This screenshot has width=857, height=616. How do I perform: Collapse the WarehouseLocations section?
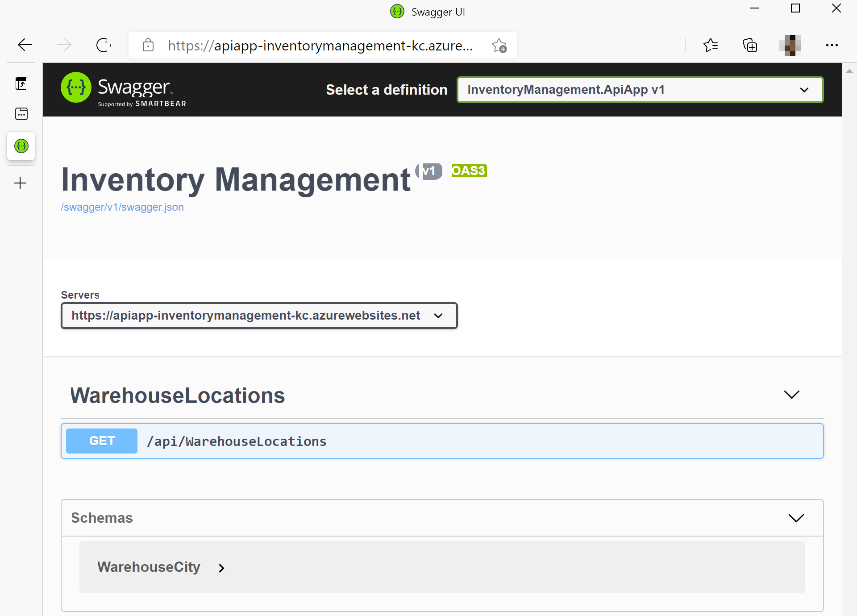click(x=792, y=395)
